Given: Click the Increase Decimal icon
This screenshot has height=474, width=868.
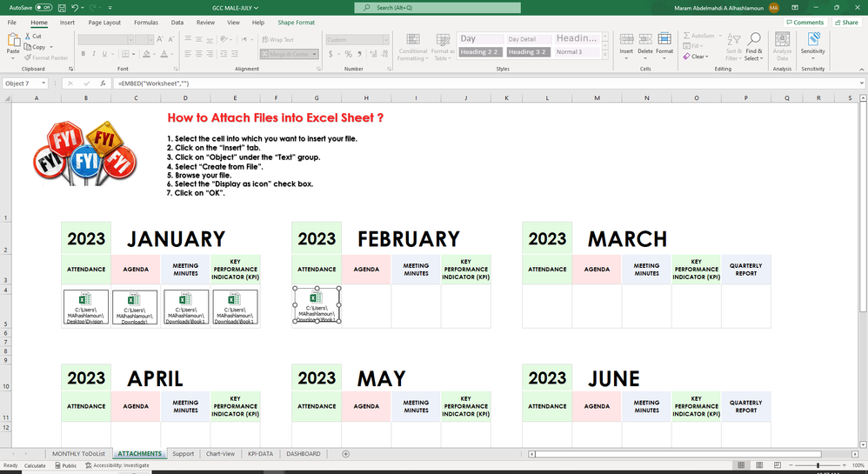Looking at the screenshot, I should 372,54.
